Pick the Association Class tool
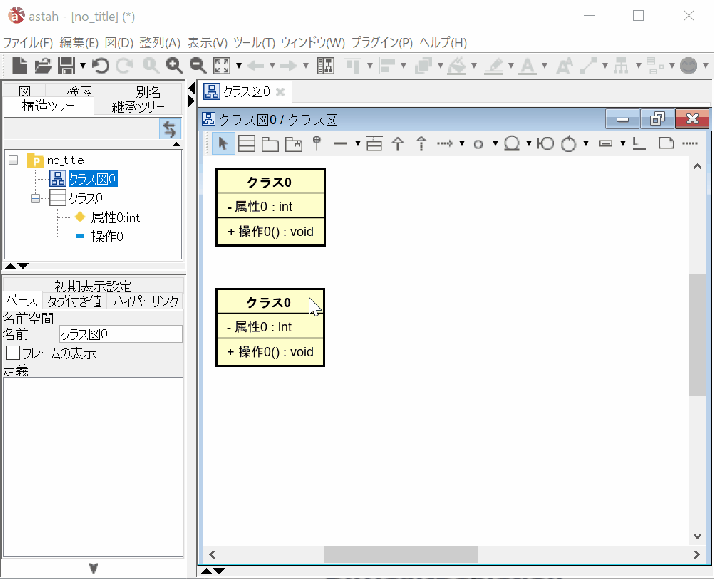This screenshot has width=714, height=579. click(x=374, y=144)
